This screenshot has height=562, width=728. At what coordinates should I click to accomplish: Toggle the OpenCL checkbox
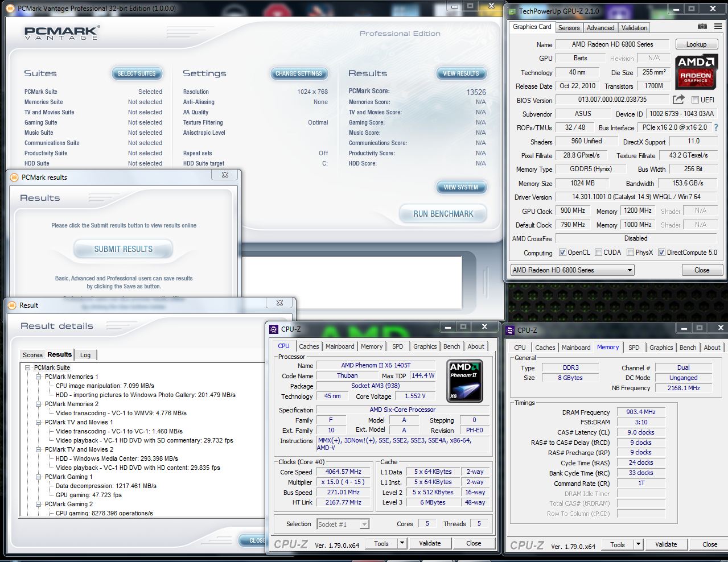(x=562, y=253)
